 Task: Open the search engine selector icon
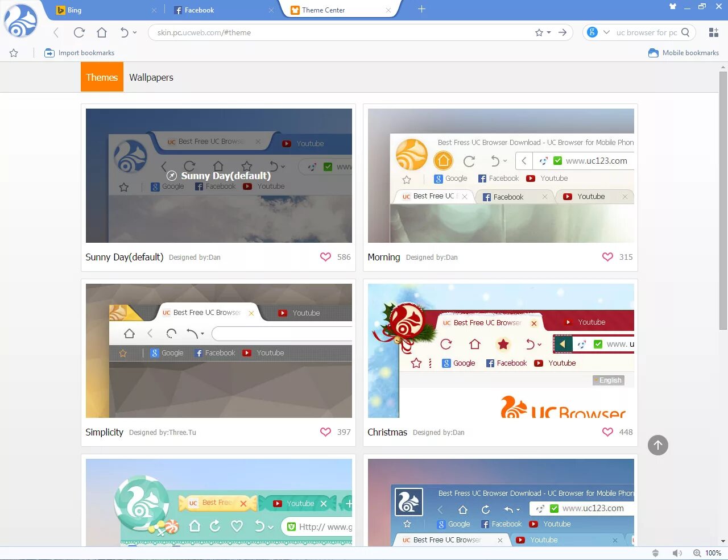(592, 32)
